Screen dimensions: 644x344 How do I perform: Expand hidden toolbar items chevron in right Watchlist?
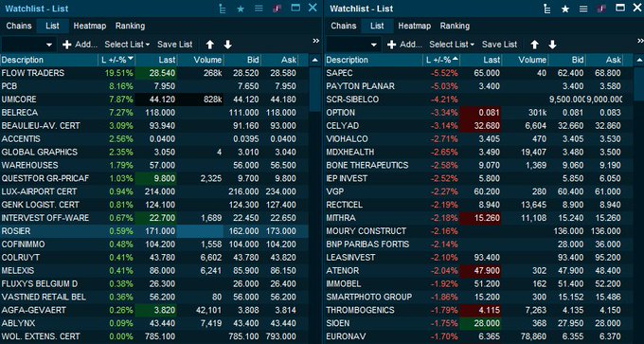[640, 41]
